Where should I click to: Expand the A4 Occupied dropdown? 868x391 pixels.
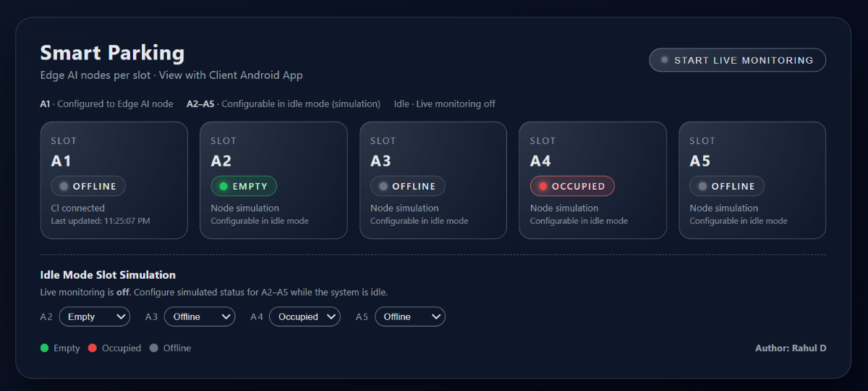click(305, 316)
